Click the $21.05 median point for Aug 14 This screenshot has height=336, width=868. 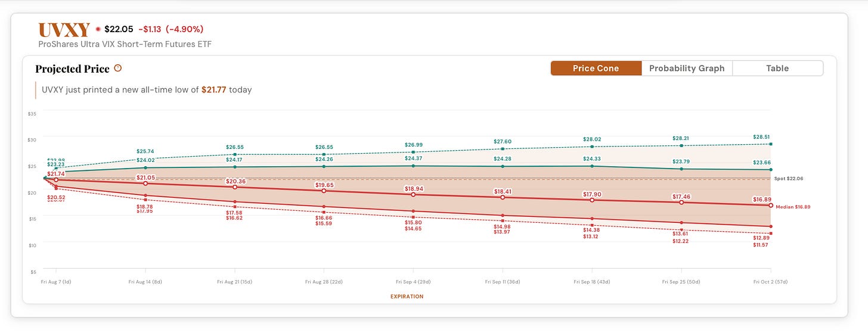145,183
